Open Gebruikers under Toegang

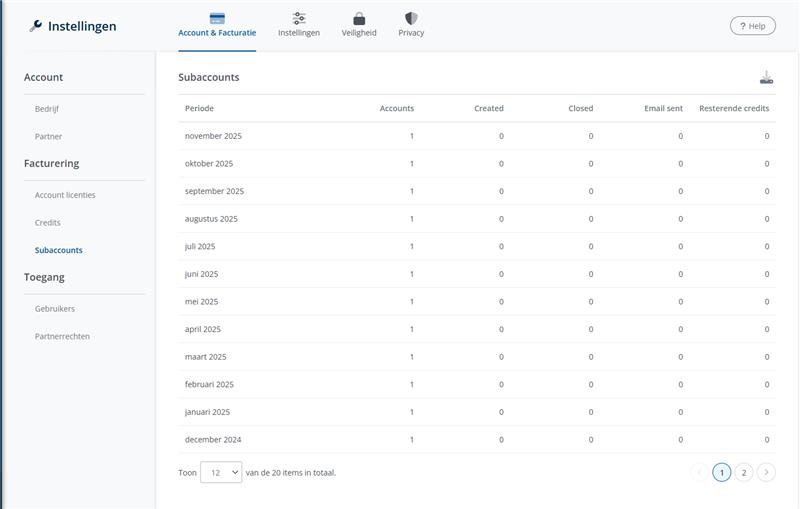(55, 309)
